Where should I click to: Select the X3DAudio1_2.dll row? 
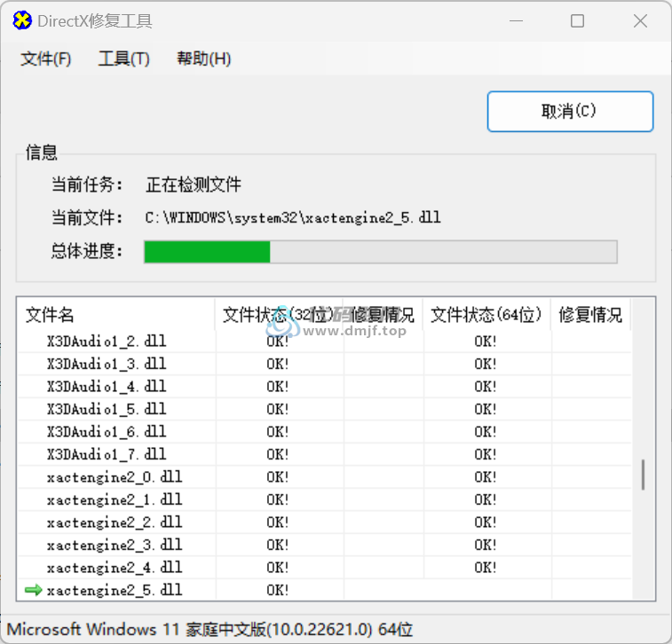[324, 342]
